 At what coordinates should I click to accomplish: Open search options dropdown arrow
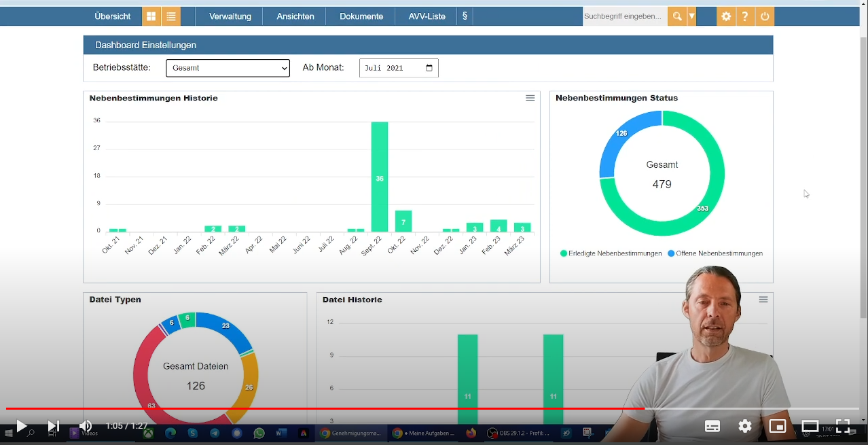pyautogui.click(x=691, y=16)
